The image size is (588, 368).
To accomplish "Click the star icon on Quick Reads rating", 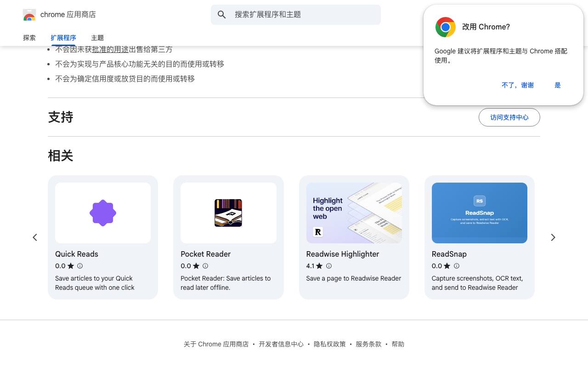I will [71, 266].
